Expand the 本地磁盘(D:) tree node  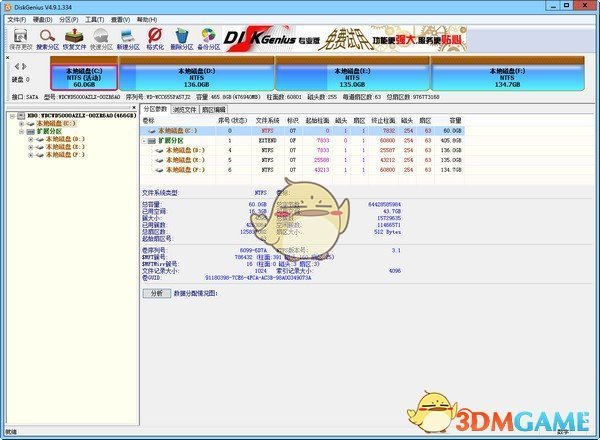pos(31,139)
